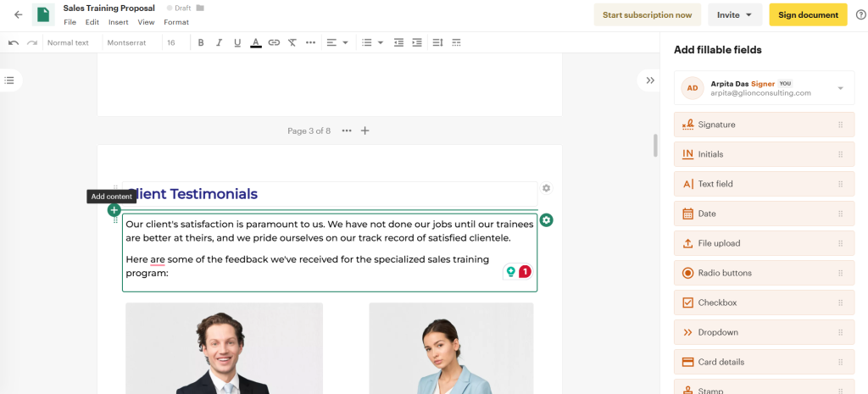Open the View menu

tap(146, 22)
